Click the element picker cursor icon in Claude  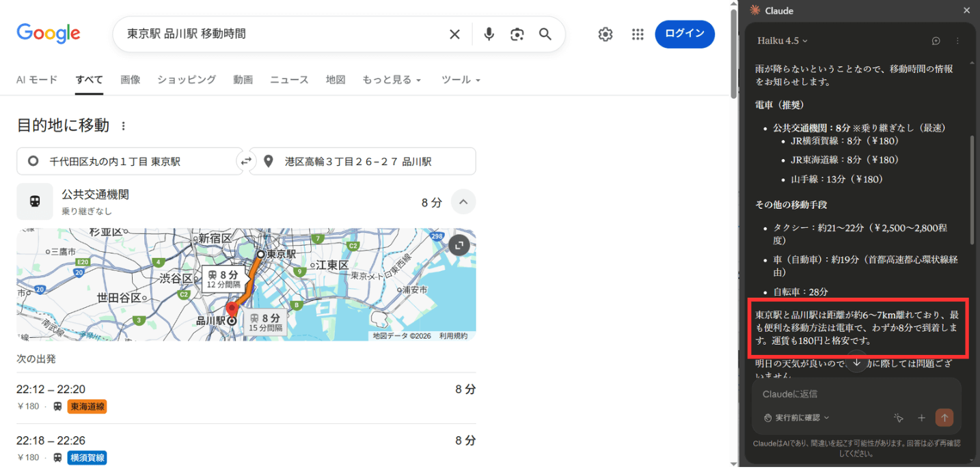(898, 418)
